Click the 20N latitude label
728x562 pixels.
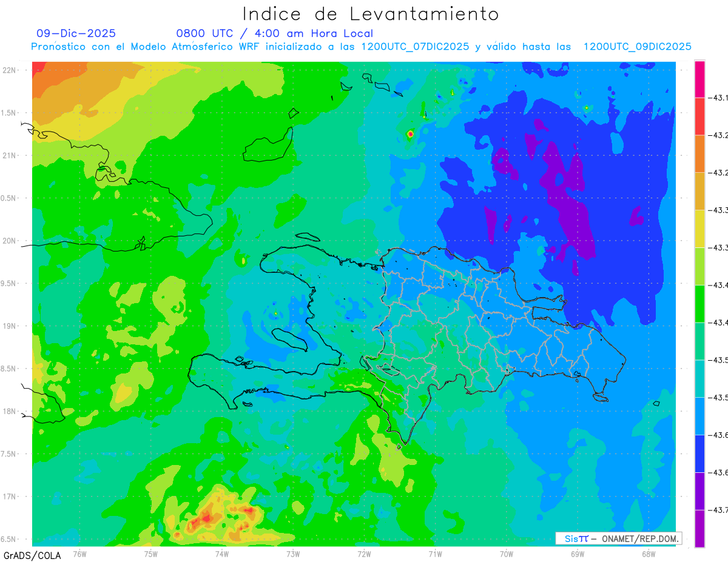pyautogui.click(x=10, y=241)
